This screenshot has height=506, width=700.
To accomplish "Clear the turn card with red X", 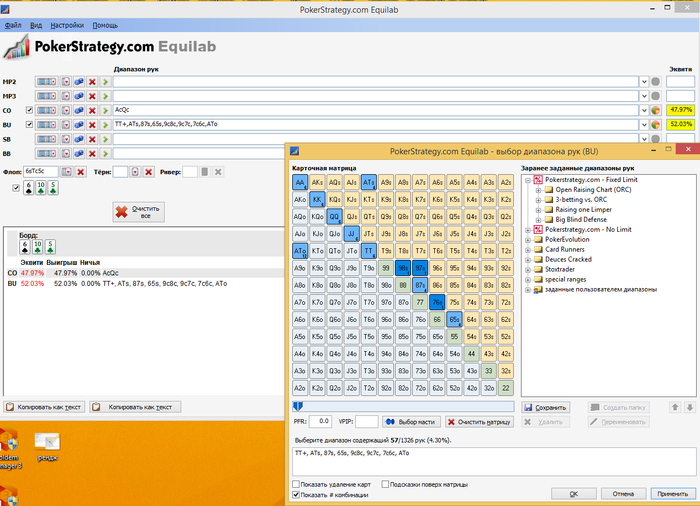I will [149, 172].
